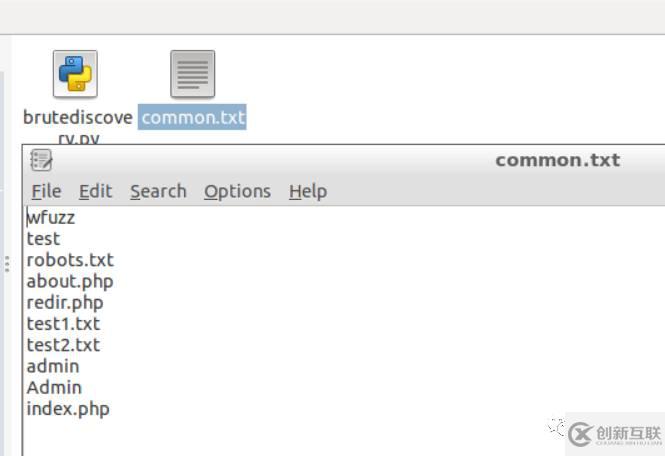Place the cursor on the robots.txt line
665x456 pixels.
[x=70, y=260]
